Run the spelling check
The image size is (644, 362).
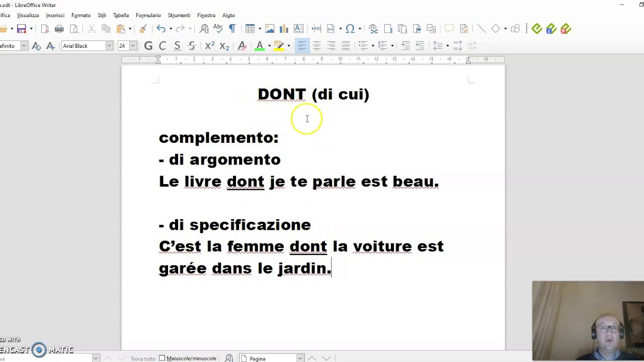click(218, 29)
